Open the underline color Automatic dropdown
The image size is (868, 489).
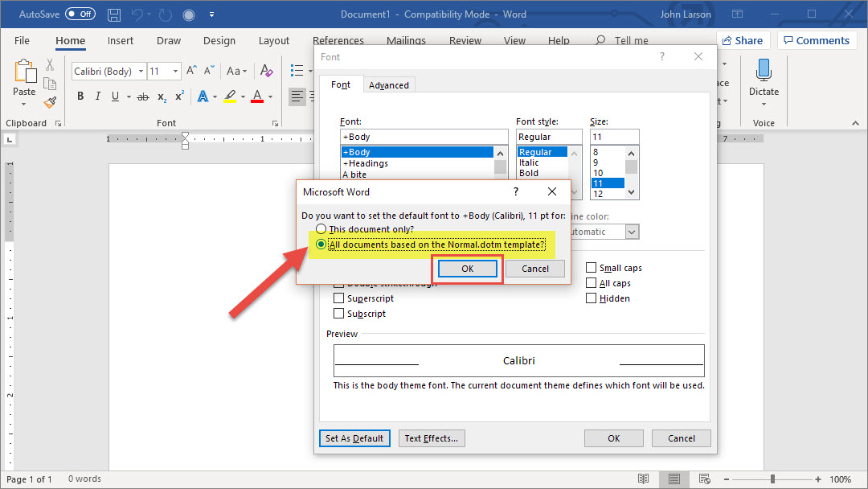(632, 232)
